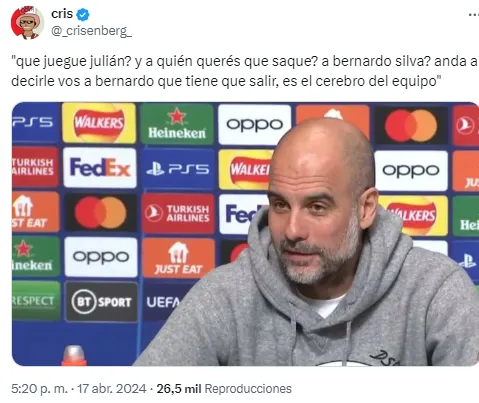Click the Mastercard logo at the top right
Screen dimensions: 479x403
tap(411, 126)
